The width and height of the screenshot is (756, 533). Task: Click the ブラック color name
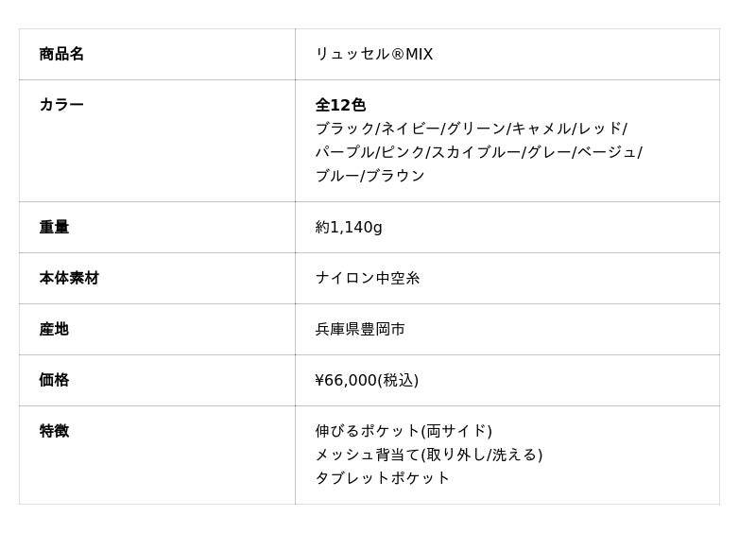point(344,129)
